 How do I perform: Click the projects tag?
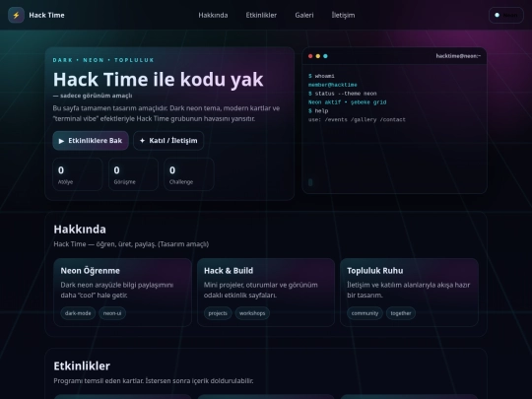(x=218, y=313)
